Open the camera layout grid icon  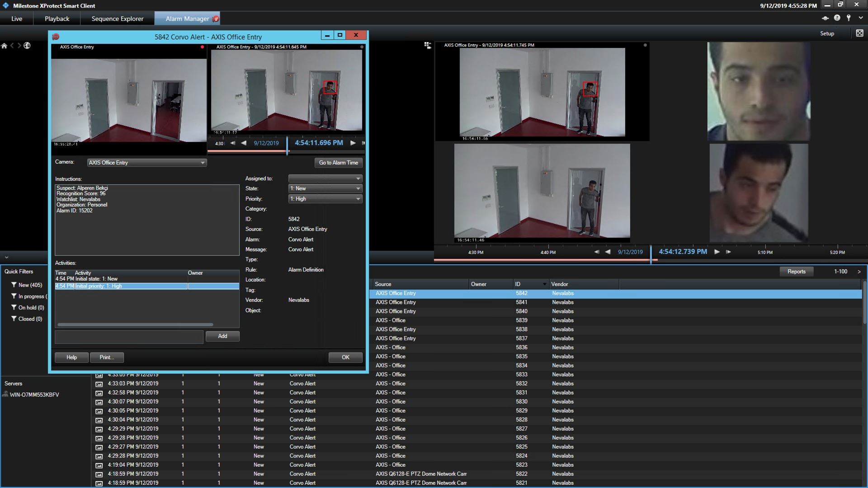(x=427, y=45)
